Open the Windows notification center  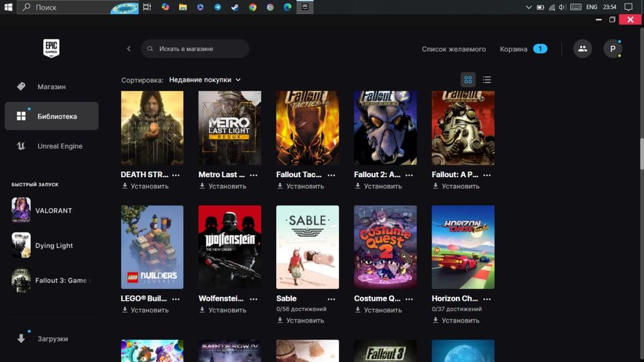(x=629, y=7)
